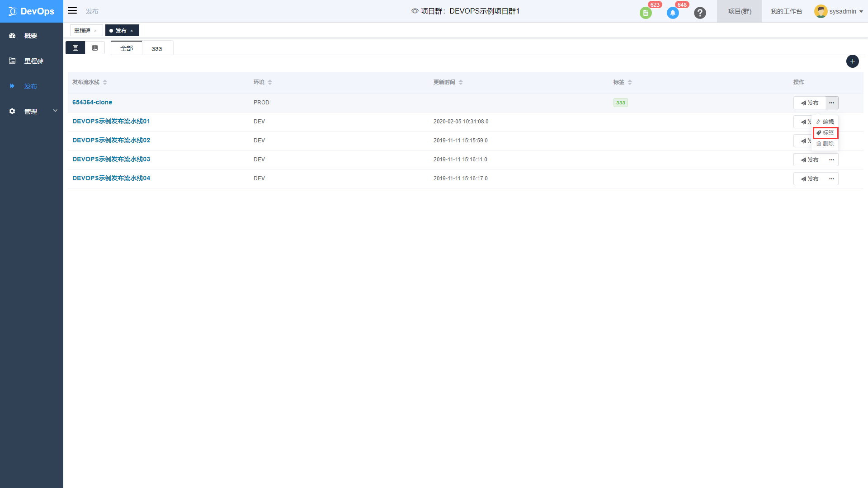The width and height of the screenshot is (868, 488).
Task: Click 发布 button for 654364-clone
Action: 810,103
